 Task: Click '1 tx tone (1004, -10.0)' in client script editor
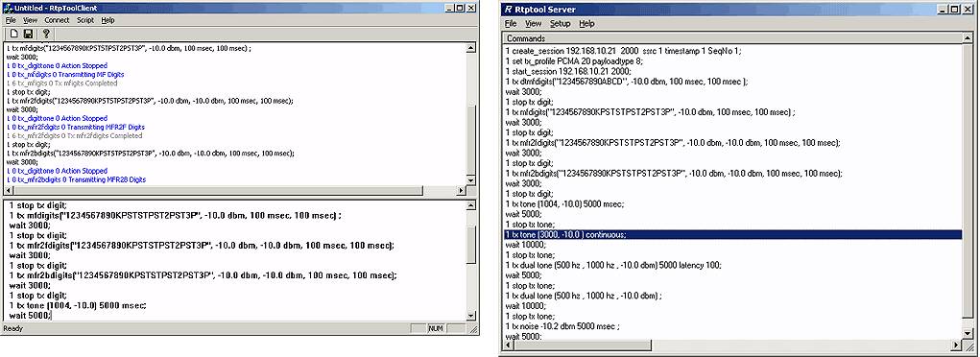79,305
